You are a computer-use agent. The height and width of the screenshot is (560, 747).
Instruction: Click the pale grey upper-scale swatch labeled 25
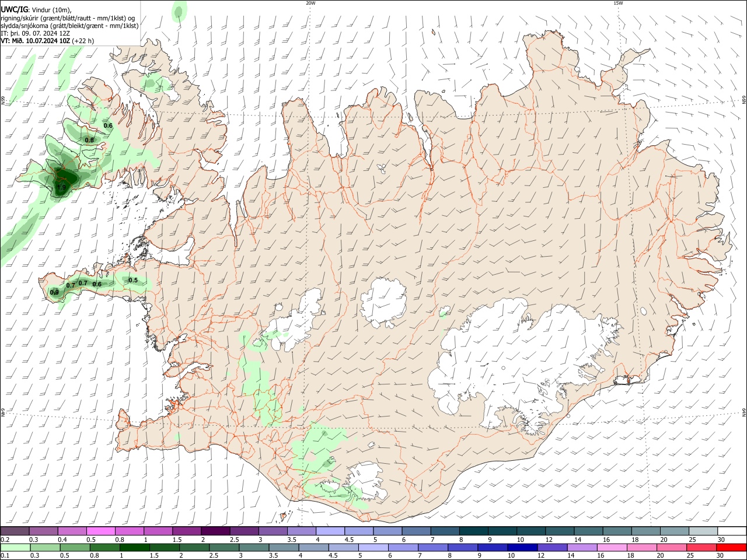pos(703,531)
